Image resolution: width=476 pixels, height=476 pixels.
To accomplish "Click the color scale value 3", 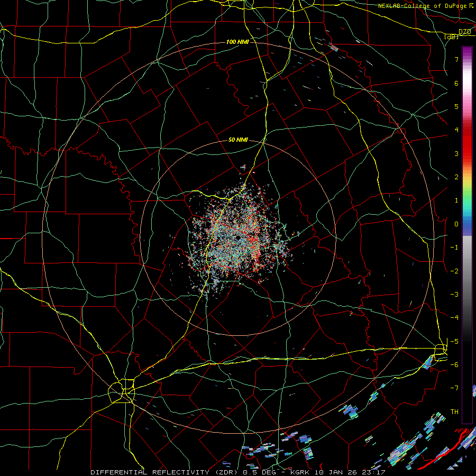I will tap(456, 153).
